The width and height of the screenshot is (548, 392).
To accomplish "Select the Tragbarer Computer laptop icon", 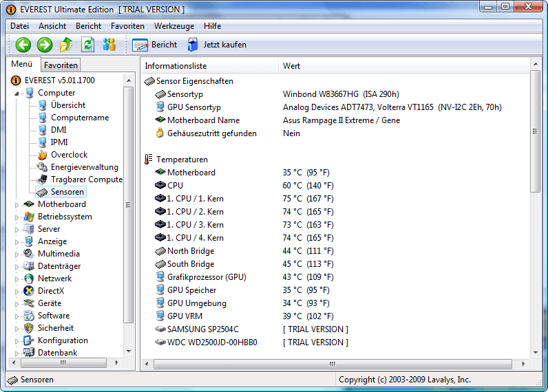I will 43,179.
